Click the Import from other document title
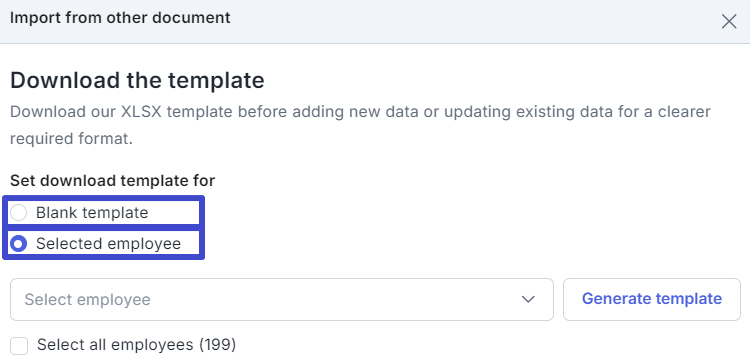 (x=120, y=18)
